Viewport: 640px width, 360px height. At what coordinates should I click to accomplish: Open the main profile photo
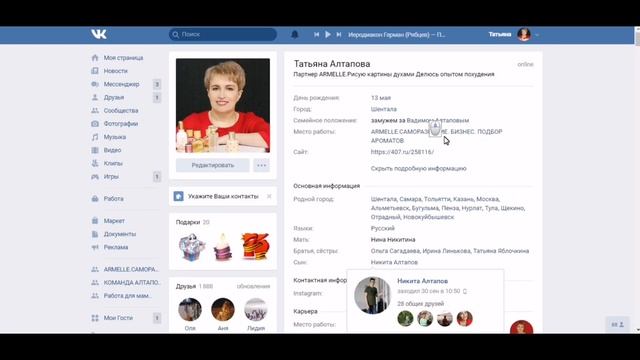click(x=223, y=105)
